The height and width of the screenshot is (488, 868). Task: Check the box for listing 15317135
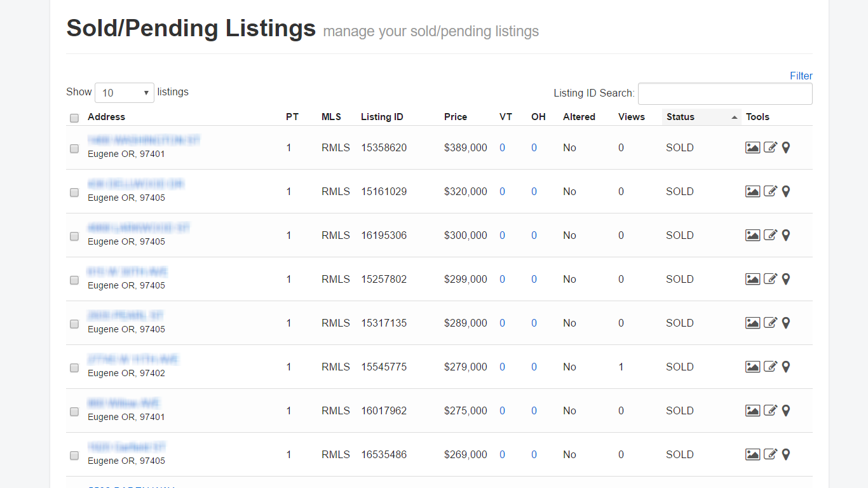(74, 323)
